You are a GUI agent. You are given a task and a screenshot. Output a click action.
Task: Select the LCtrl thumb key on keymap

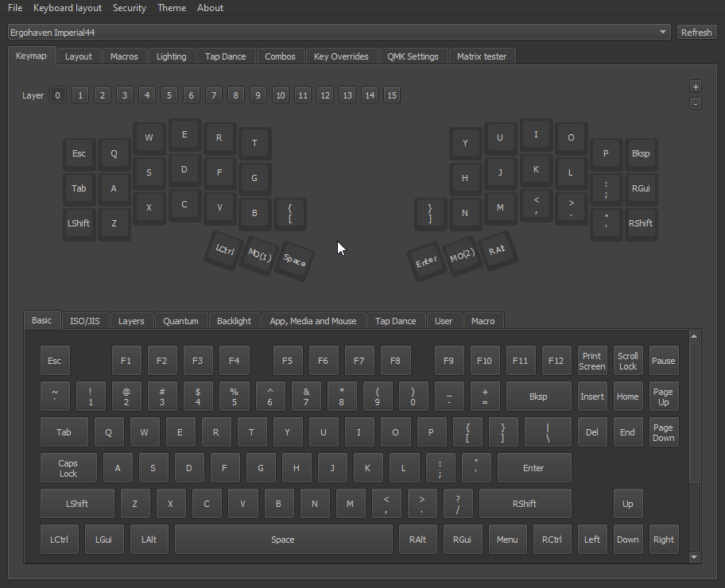[x=225, y=250]
